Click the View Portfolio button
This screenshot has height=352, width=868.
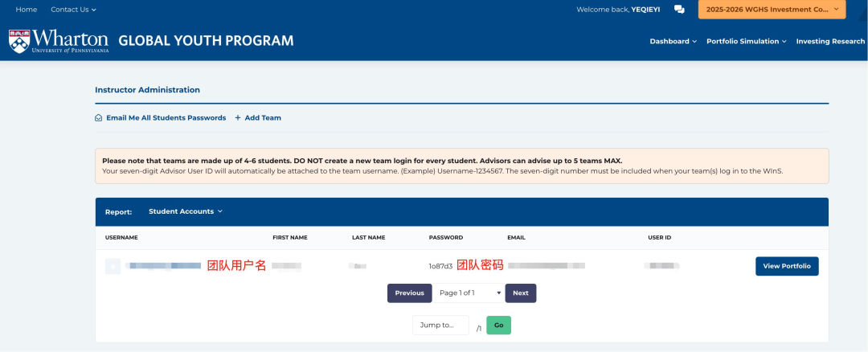tap(787, 266)
